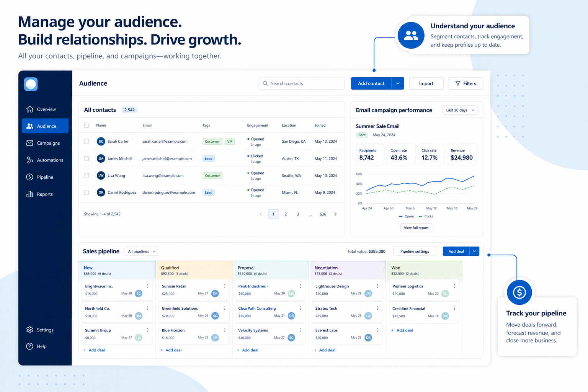The height and width of the screenshot is (392, 588).
Task: Add deal in the New column
Action: (94, 350)
